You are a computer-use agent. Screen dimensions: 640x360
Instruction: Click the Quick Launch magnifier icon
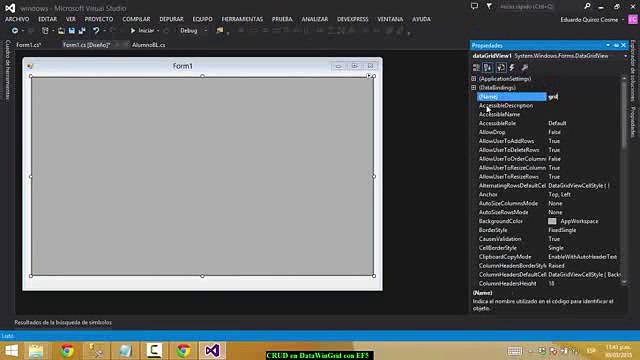click(x=587, y=6)
